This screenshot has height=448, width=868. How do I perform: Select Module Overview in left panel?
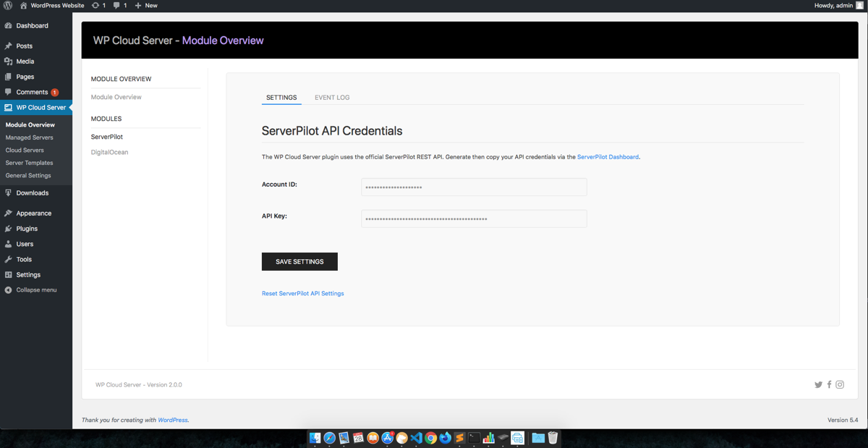116,97
